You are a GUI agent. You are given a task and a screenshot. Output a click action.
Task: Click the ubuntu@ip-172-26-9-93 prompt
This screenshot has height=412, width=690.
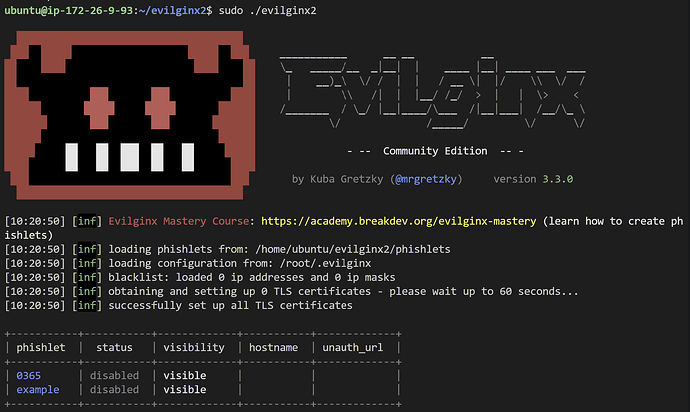69,11
